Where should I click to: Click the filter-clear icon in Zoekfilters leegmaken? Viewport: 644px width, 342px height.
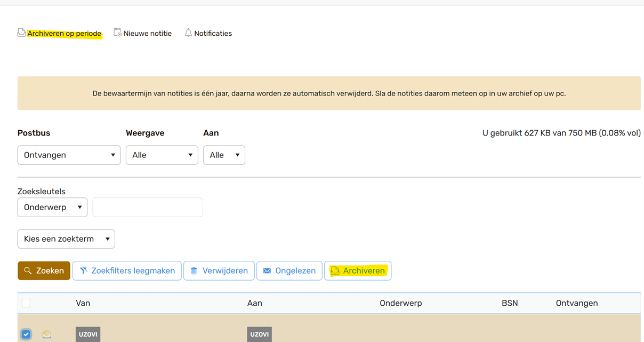pos(84,271)
